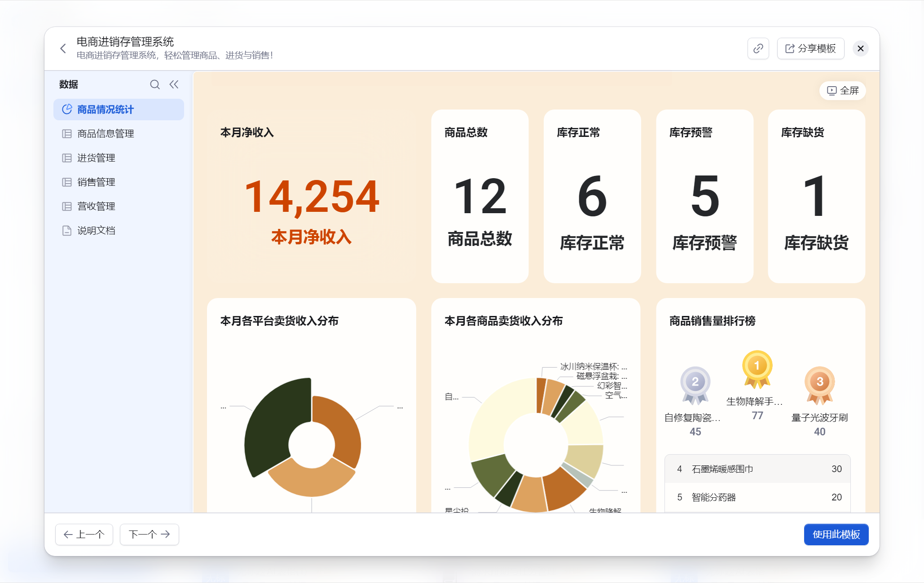Open the 商品信息管理 table page
The height and width of the screenshot is (583, 924).
(106, 134)
